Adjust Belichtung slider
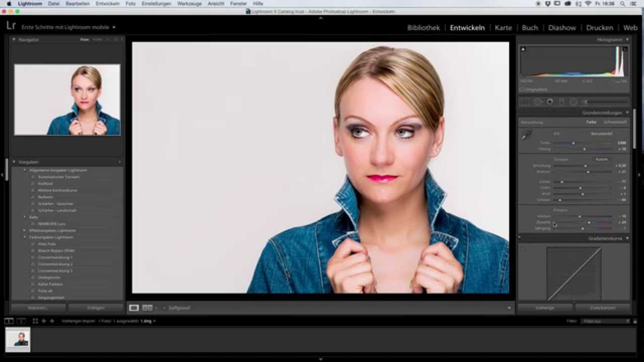This screenshot has width=644, height=362. click(585, 165)
